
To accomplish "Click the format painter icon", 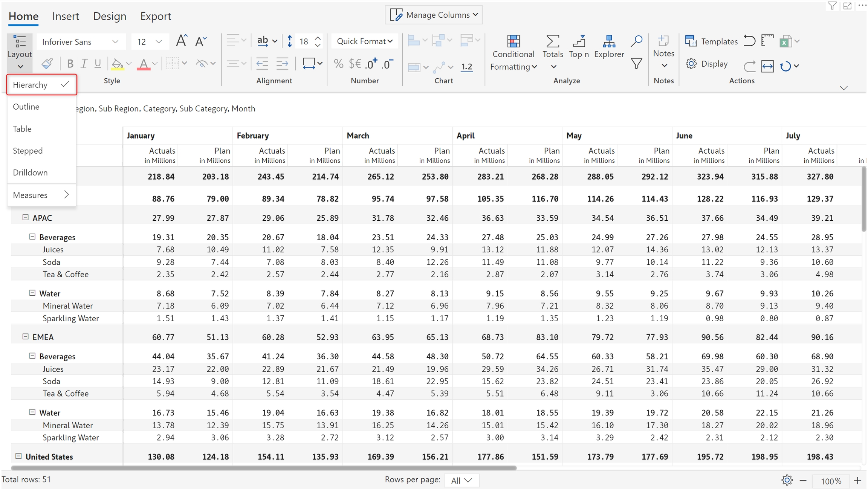I will coord(47,64).
